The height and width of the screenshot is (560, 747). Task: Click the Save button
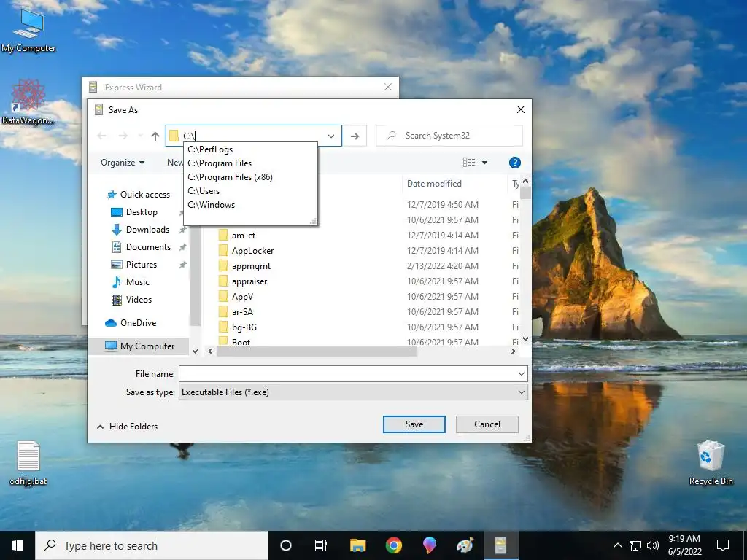(x=414, y=424)
